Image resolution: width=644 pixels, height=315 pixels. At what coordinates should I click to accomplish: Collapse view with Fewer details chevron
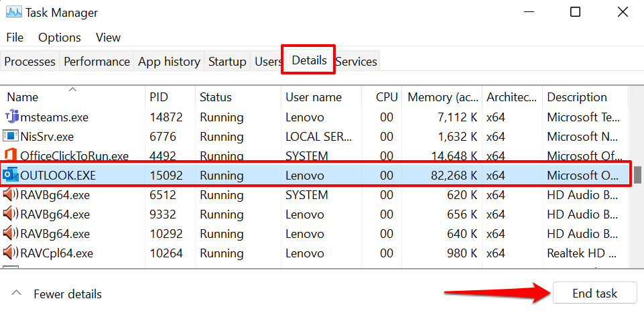tap(17, 294)
